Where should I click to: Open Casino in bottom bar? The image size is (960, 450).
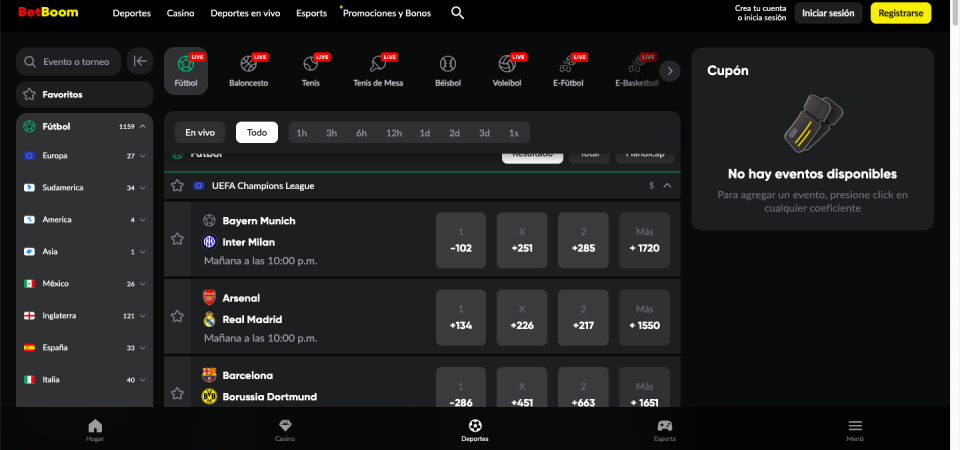point(285,430)
